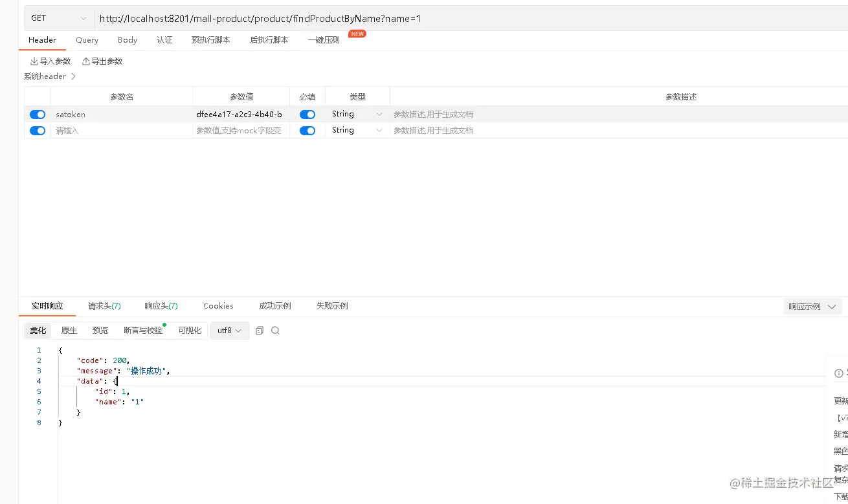Click the 导入参数 button
Image resolution: width=848 pixels, height=504 pixels.
click(50, 61)
